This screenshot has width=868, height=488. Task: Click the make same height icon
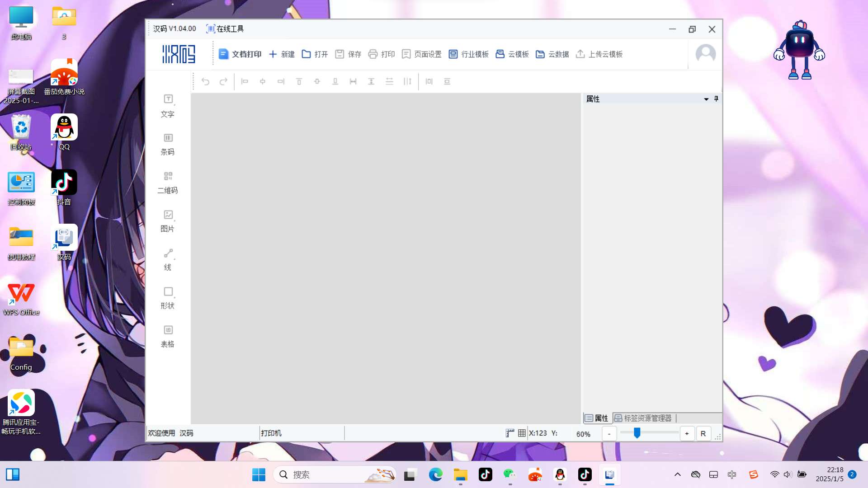pyautogui.click(x=371, y=81)
